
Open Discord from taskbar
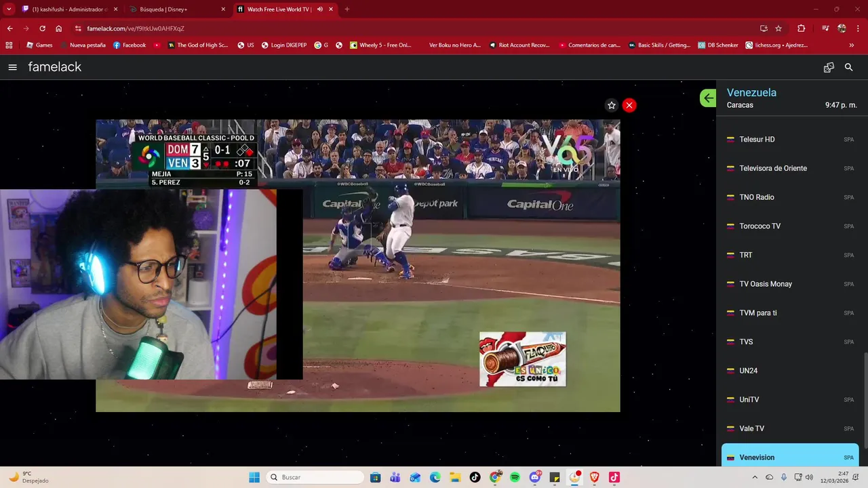pyautogui.click(x=534, y=477)
